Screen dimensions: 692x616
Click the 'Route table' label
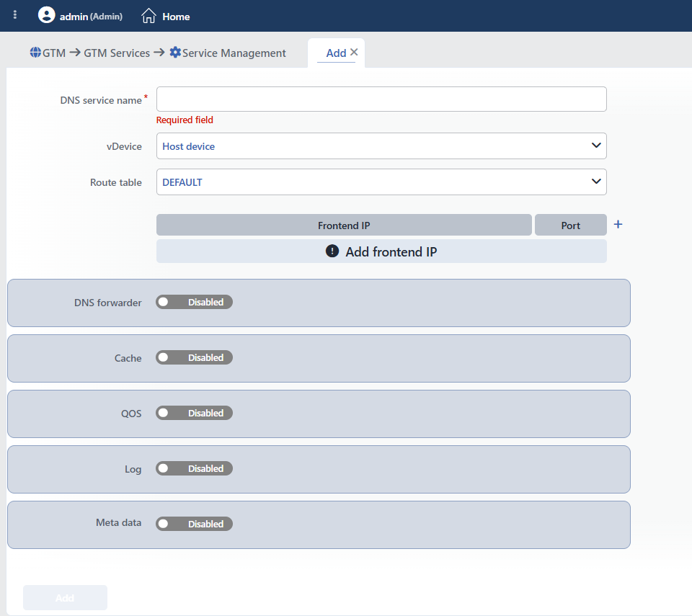[115, 182]
